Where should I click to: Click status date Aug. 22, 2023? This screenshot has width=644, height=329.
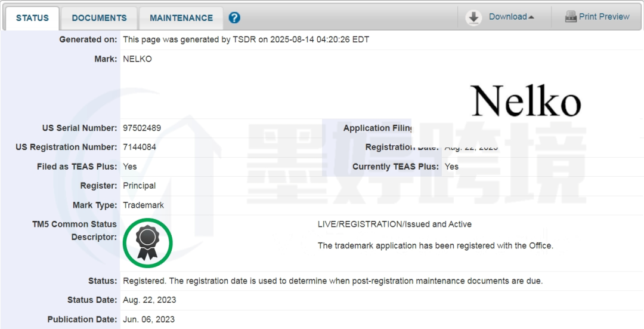[150, 300]
